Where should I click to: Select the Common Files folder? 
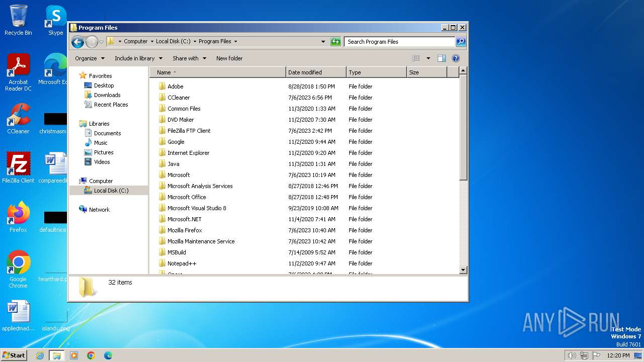point(184,109)
